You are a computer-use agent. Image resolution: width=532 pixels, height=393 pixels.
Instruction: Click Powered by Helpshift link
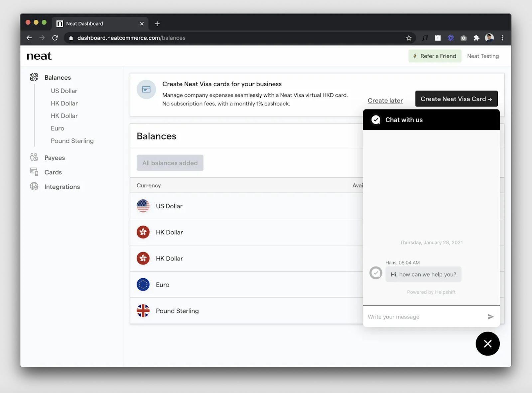(x=431, y=292)
